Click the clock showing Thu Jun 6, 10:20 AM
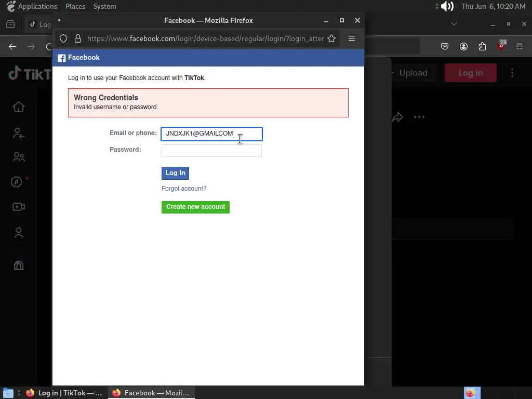This screenshot has width=532, height=399. point(493,6)
